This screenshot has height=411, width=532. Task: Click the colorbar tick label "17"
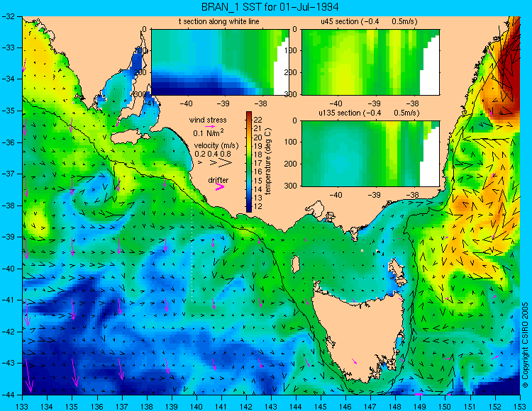257,163
